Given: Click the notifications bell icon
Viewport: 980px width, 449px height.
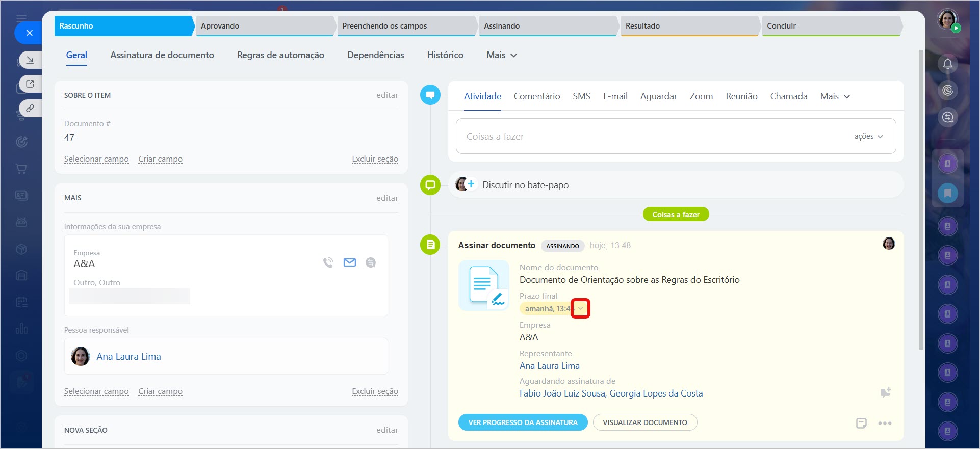Looking at the screenshot, I should coord(947,64).
